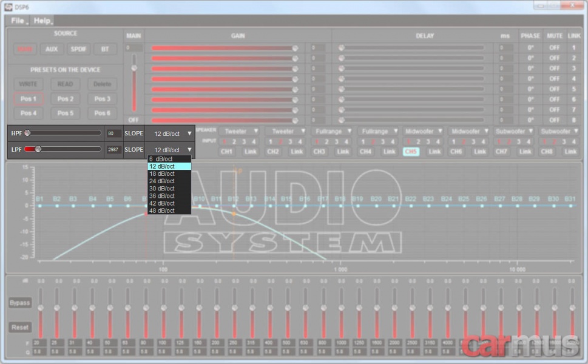Toggle link number 6 in LINK column

click(574, 99)
